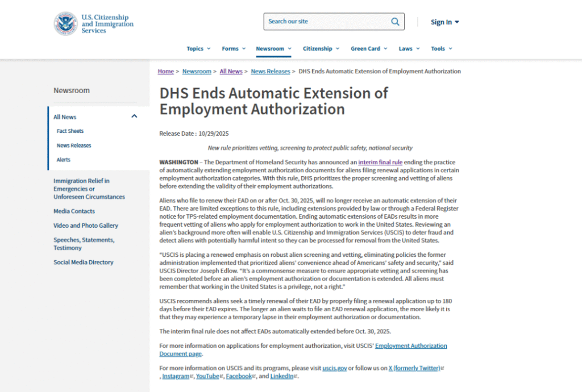This screenshot has width=582, height=392.
Task: Type in the Search our site field
Action: point(327,22)
